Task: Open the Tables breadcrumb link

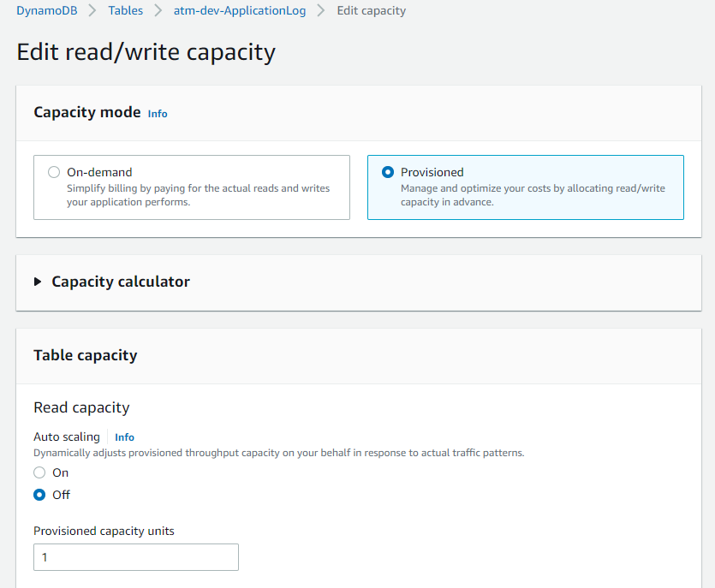Action: [125, 11]
